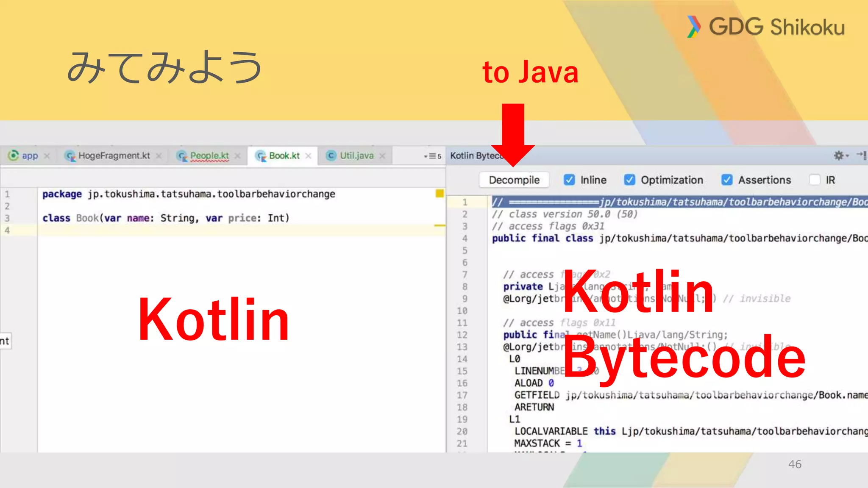Click line number 1 in the bytecode gutter

click(465, 202)
